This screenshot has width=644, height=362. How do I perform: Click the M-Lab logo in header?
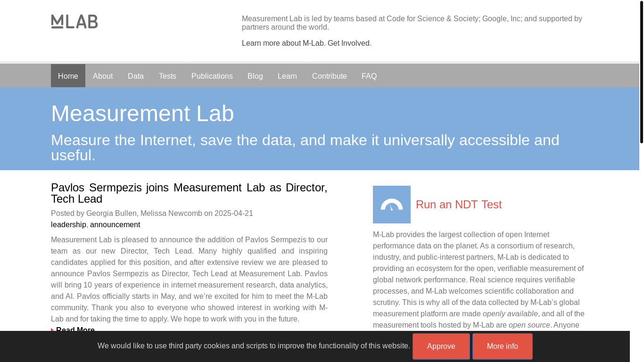(74, 21)
